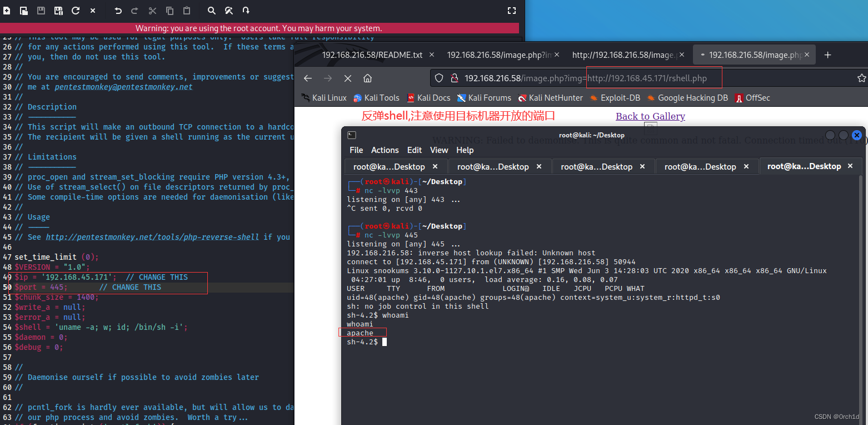This screenshot has height=425, width=868.
Task: Click the $port = 445 line in editor
Action: tap(88, 287)
